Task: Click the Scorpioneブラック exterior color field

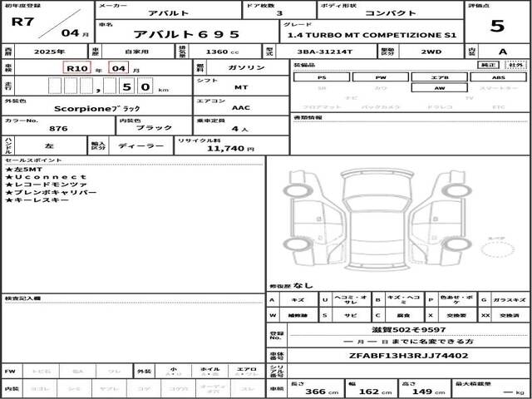Action: coord(97,107)
